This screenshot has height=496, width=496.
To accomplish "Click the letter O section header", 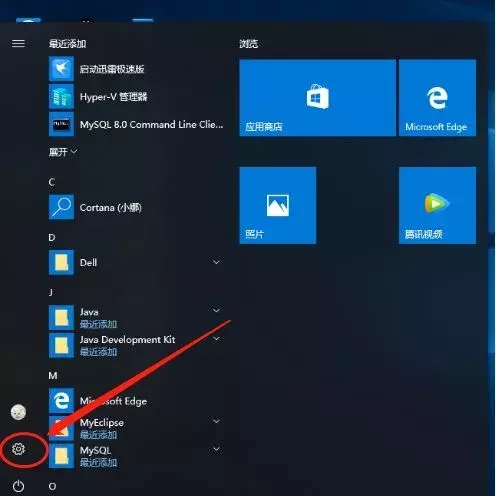I will coord(52,486).
